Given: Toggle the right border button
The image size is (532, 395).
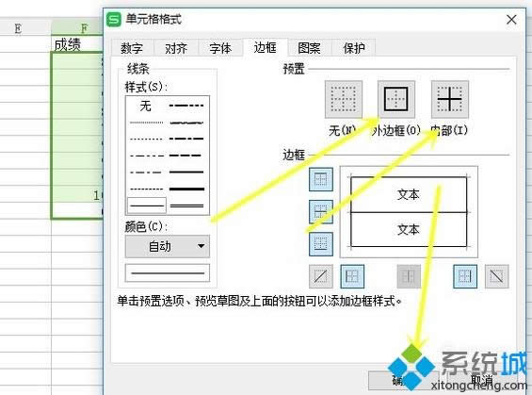Looking at the screenshot, I should click(465, 276).
